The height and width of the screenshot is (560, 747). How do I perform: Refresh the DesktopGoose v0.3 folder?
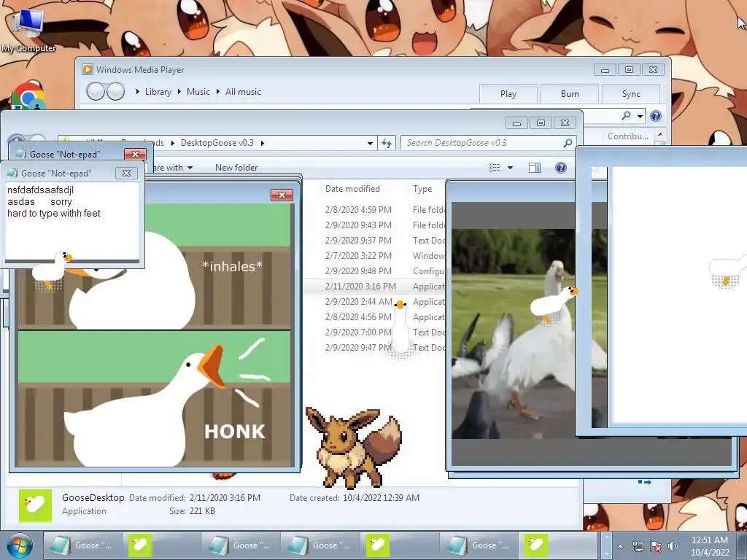pos(387,143)
